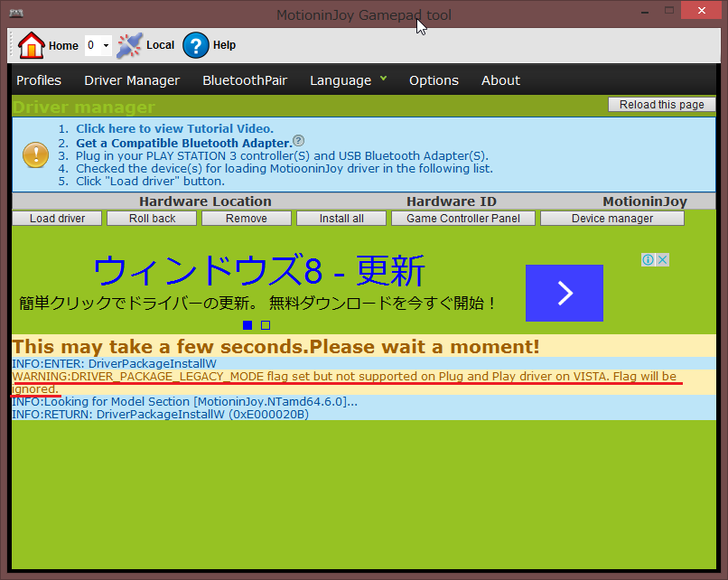Image resolution: width=728 pixels, height=580 pixels.
Task: Expand the Language menu
Action: (x=349, y=80)
